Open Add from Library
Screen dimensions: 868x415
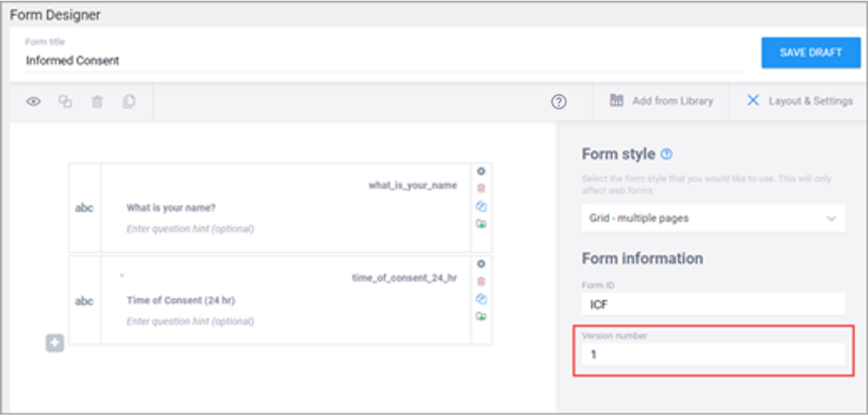click(660, 100)
